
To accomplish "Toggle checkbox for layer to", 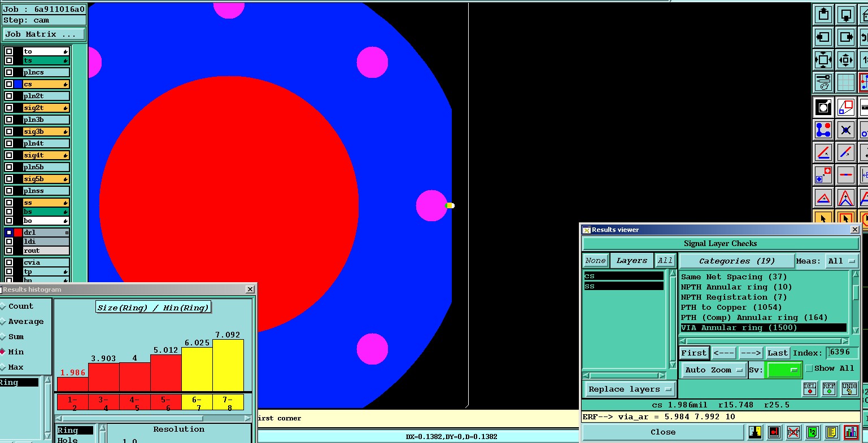I will [9, 51].
